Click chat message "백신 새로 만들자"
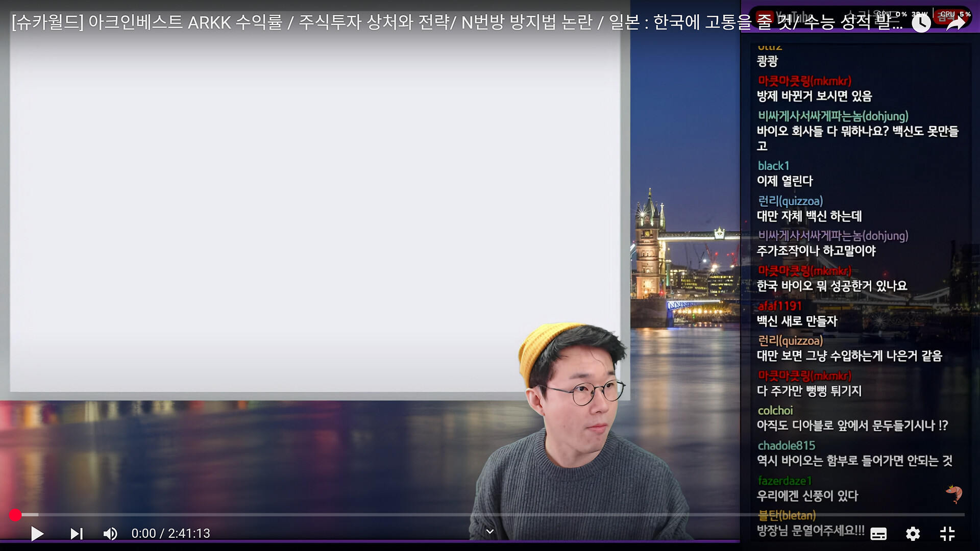This screenshot has height=551, width=980. 797,321
